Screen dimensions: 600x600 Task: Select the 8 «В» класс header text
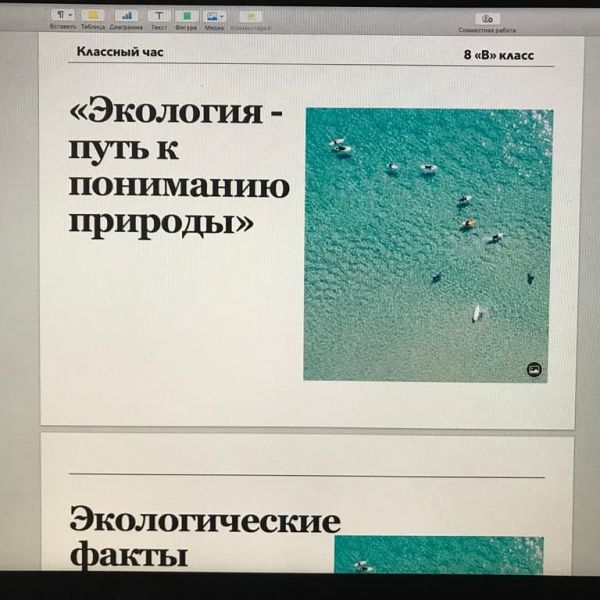click(498, 55)
